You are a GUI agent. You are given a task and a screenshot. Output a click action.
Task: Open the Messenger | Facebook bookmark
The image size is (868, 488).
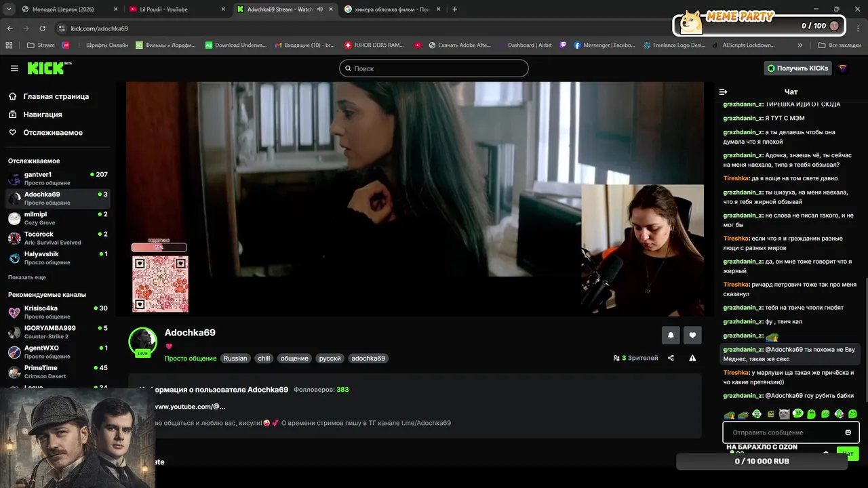[605, 45]
